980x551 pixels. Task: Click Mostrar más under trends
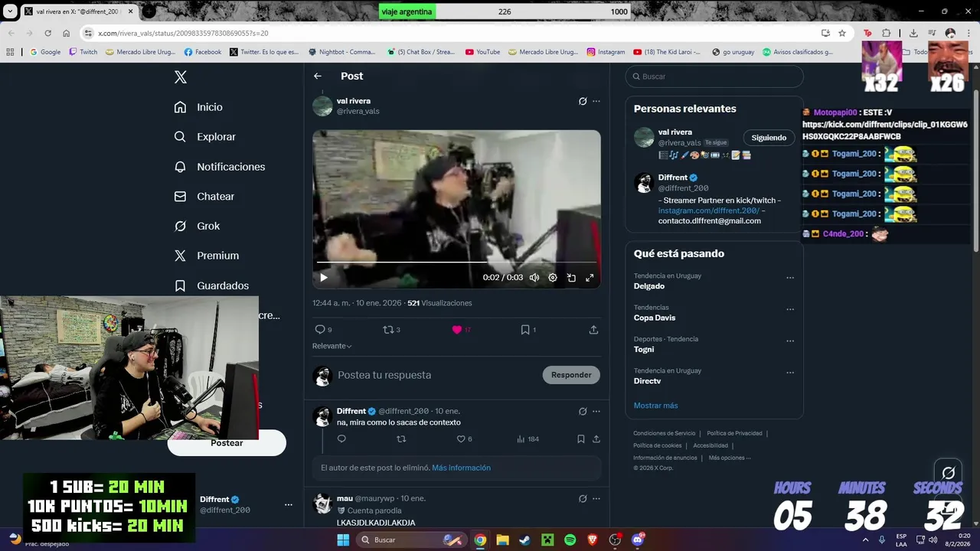(x=655, y=406)
